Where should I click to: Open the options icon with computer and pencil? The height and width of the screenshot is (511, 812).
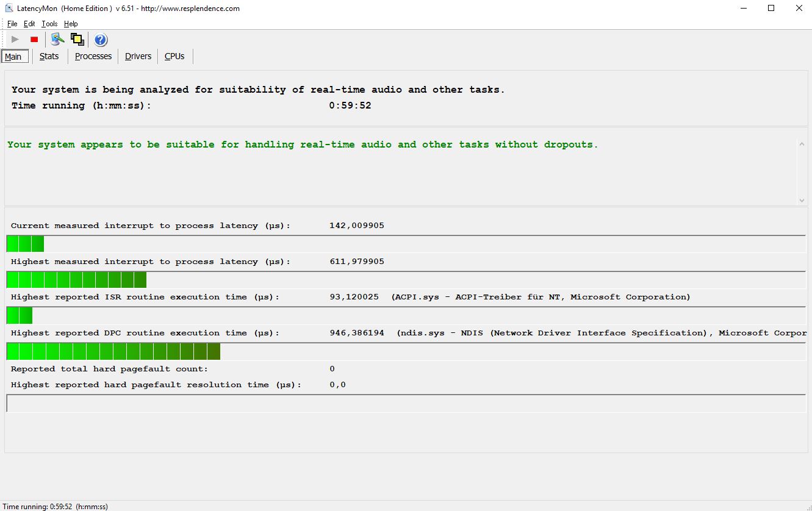point(57,40)
